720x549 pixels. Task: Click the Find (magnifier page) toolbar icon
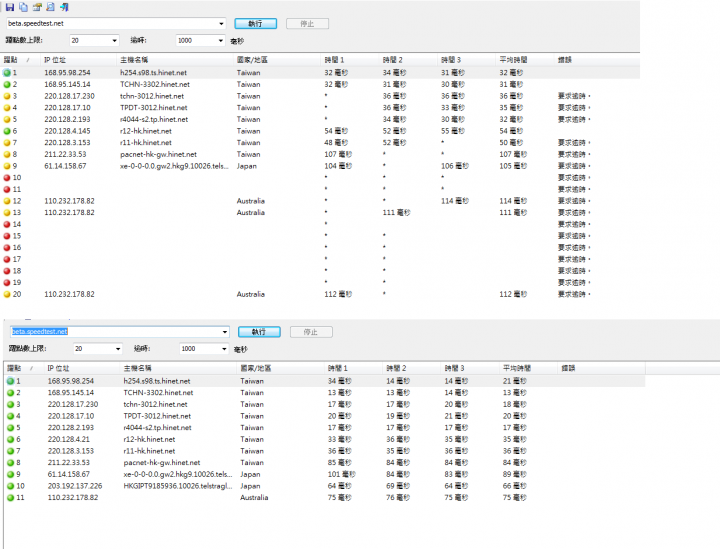point(51,7)
